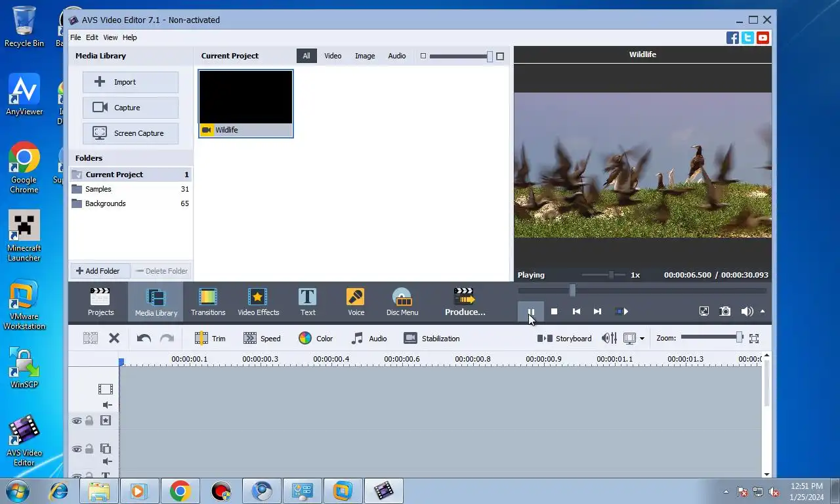Image resolution: width=840 pixels, height=504 pixels.
Task: Open the YouTube link icon
Action: pos(763,38)
